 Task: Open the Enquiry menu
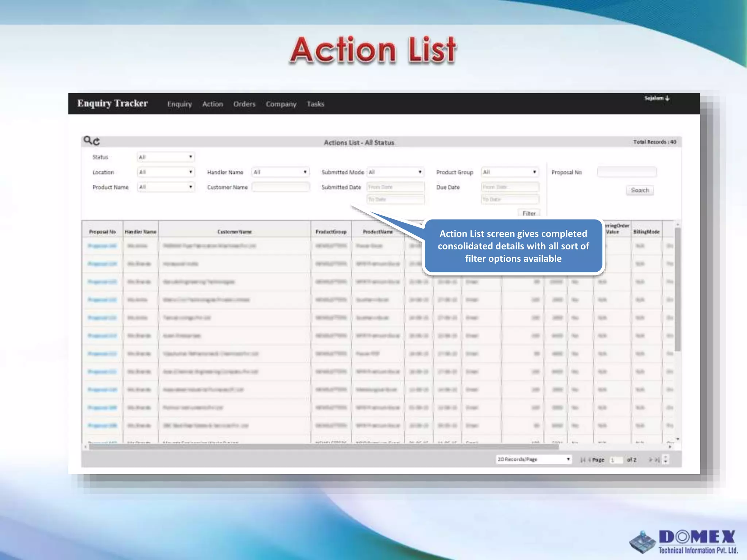[x=179, y=104]
